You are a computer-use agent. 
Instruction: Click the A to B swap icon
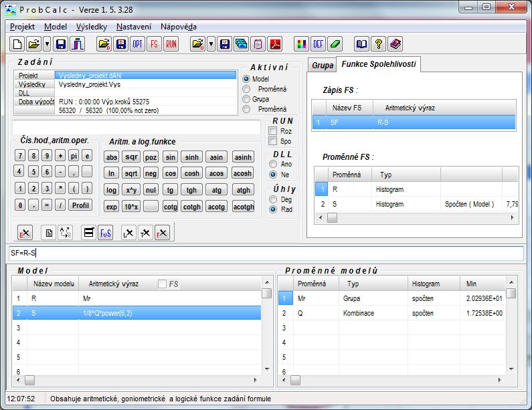tap(65, 233)
